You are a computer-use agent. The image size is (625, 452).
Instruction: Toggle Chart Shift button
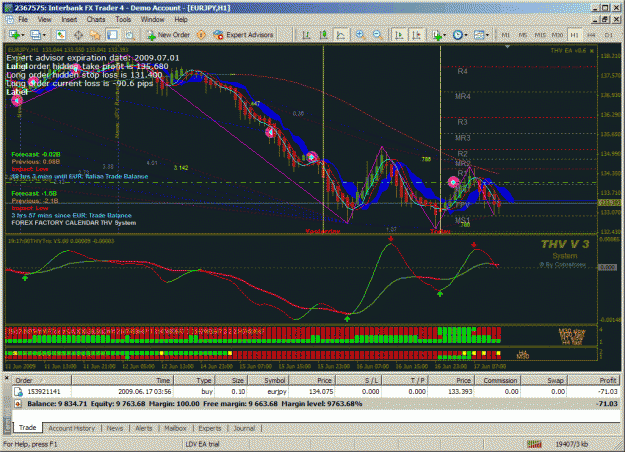[x=416, y=35]
